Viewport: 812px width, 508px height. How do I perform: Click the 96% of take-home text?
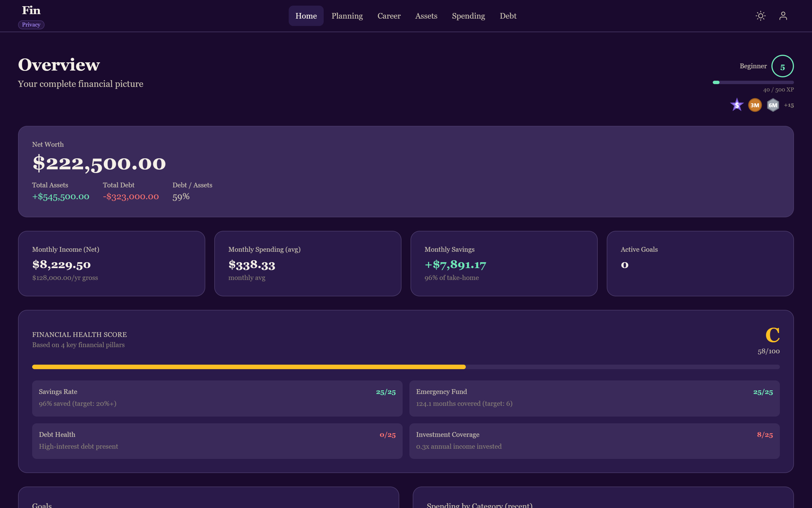(452, 278)
